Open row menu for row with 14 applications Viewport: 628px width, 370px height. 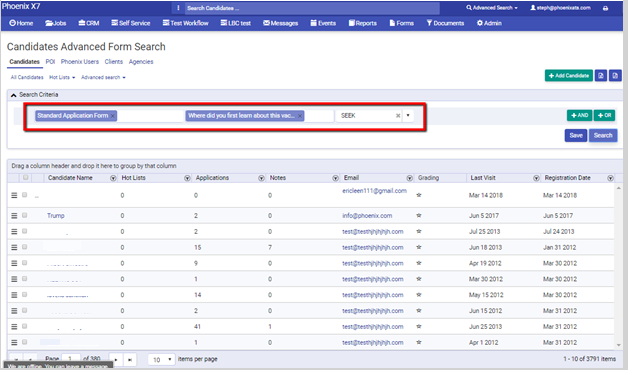coord(14,295)
